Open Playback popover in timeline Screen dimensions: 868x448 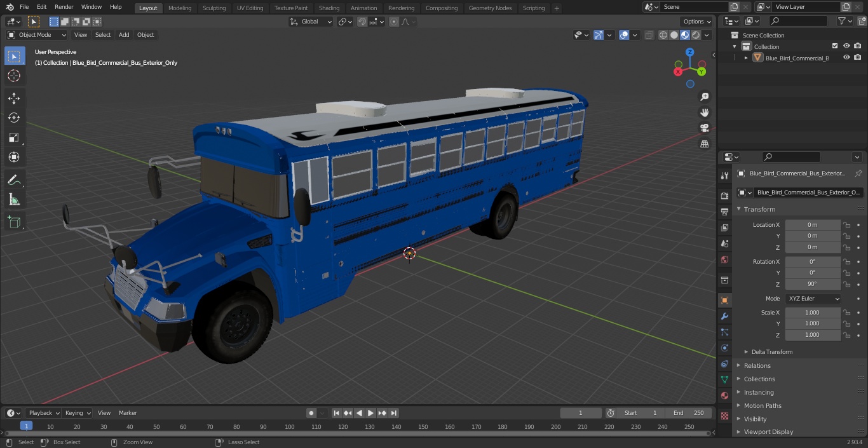coord(44,413)
